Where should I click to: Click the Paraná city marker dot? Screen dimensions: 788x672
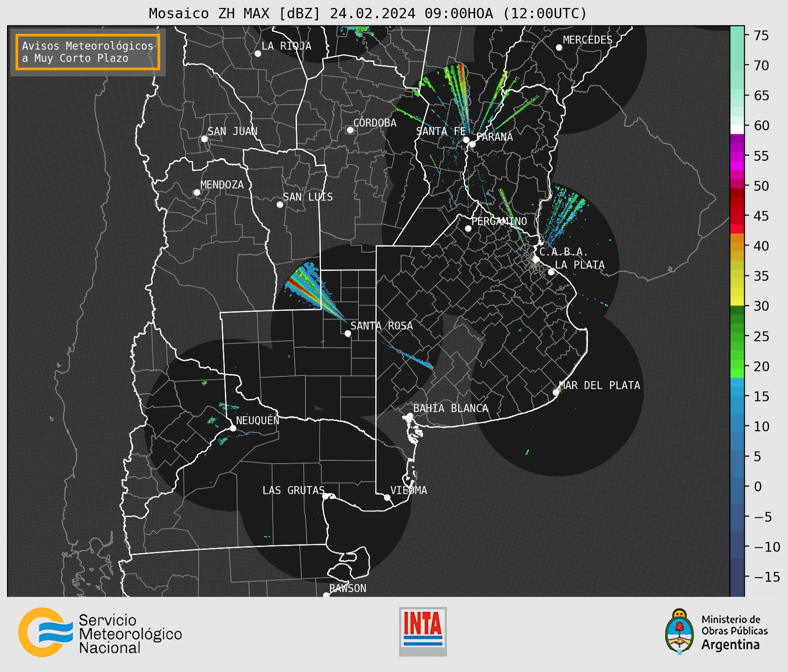pyautogui.click(x=472, y=144)
